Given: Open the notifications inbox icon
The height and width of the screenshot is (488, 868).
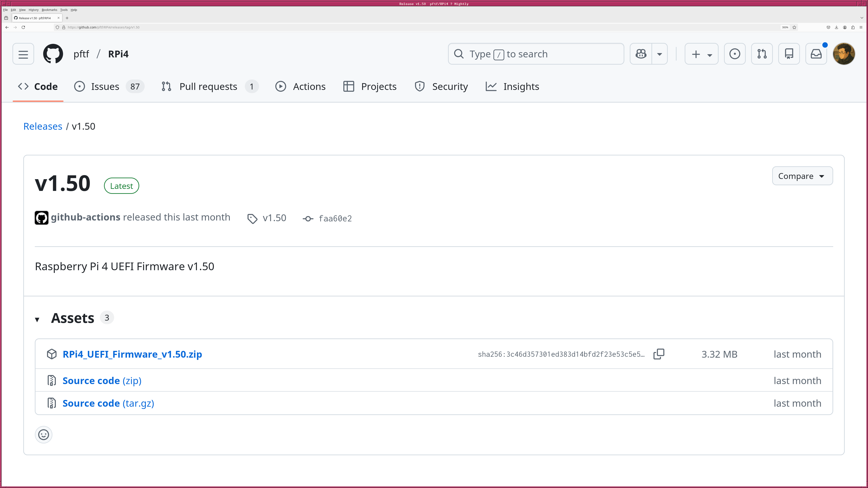Looking at the screenshot, I should tap(816, 54).
